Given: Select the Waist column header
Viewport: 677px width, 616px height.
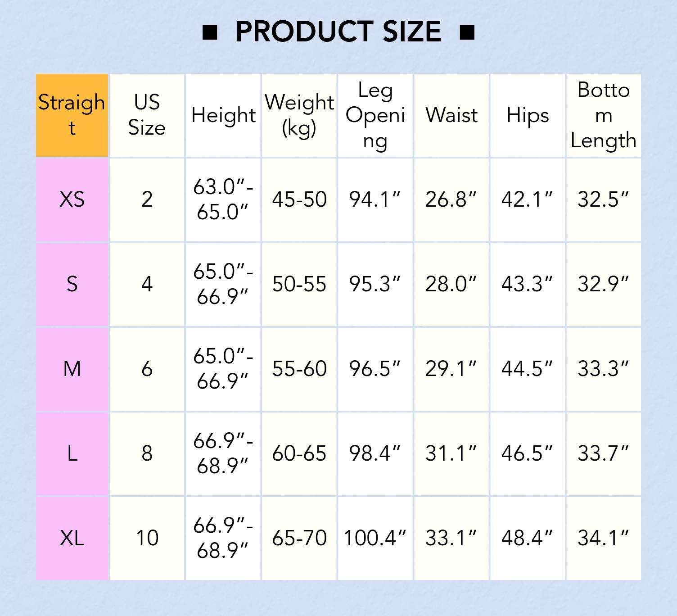Looking at the screenshot, I should coord(451,115).
